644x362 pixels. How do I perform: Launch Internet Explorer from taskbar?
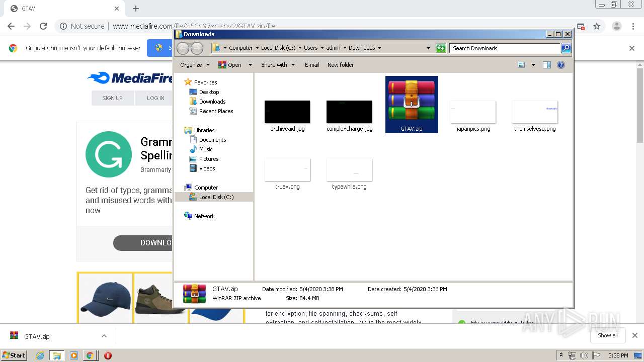[40, 355]
